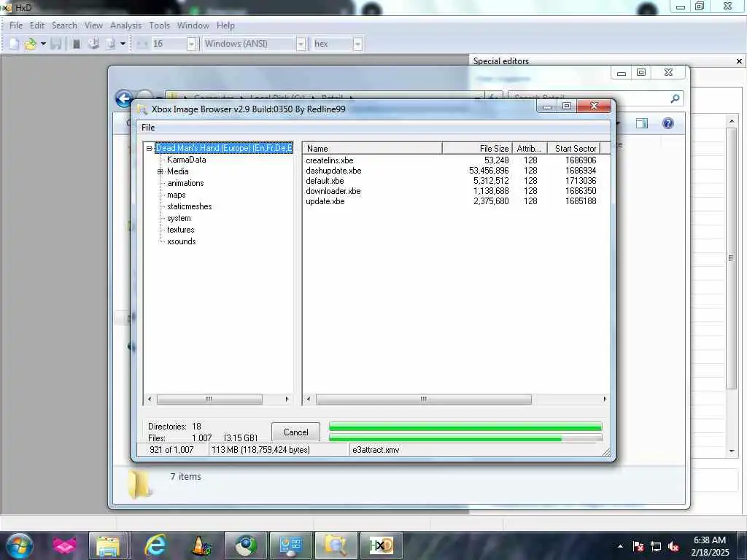Open HxD's Analysis menu
The image size is (747, 560).
(x=125, y=26)
